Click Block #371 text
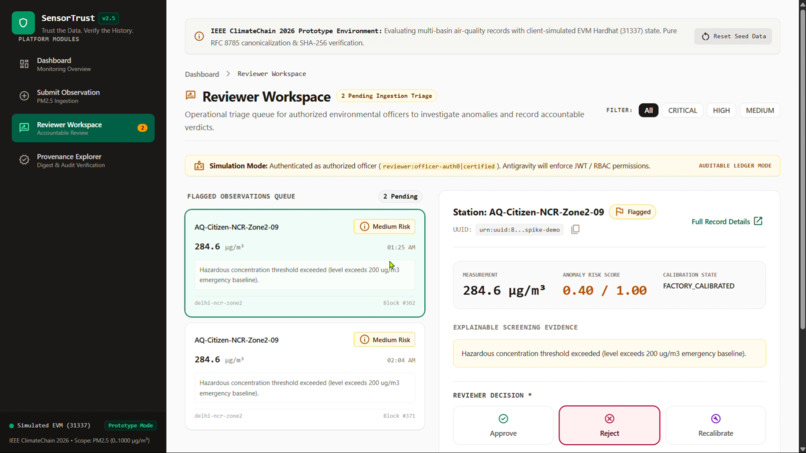 point(399,416)
